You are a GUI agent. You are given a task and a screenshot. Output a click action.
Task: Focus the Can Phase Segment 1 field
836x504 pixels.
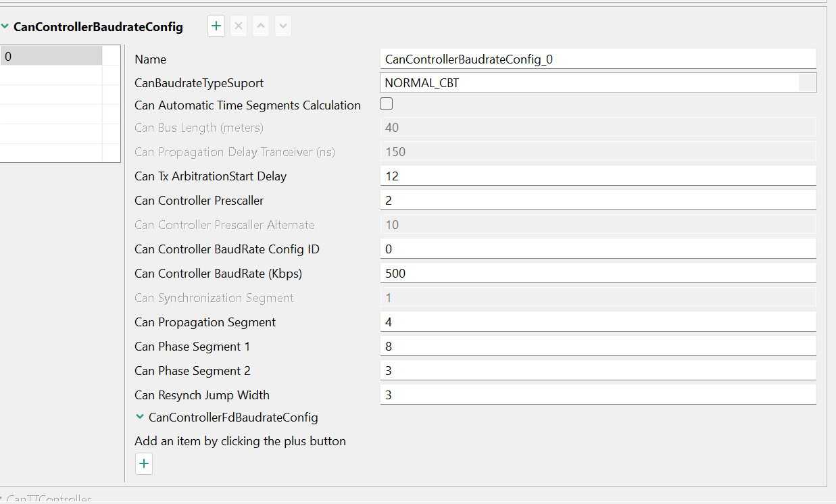click(597, 346)
